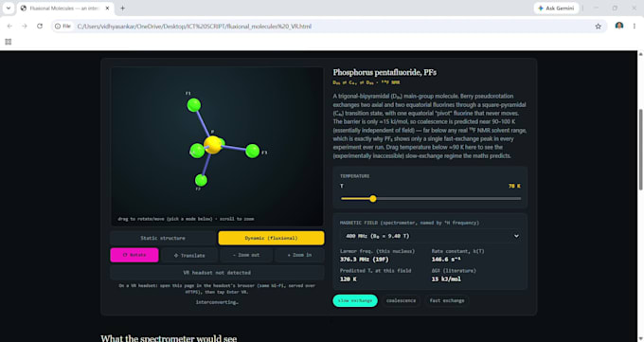Screen dimensions: 644x342
Task: Click the central yellow phosphorus atom
Action: 213,145
